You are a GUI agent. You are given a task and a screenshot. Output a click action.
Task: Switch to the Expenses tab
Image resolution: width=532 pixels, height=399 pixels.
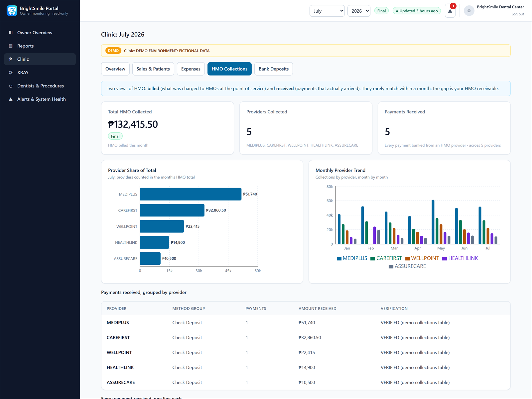point(191,69)
